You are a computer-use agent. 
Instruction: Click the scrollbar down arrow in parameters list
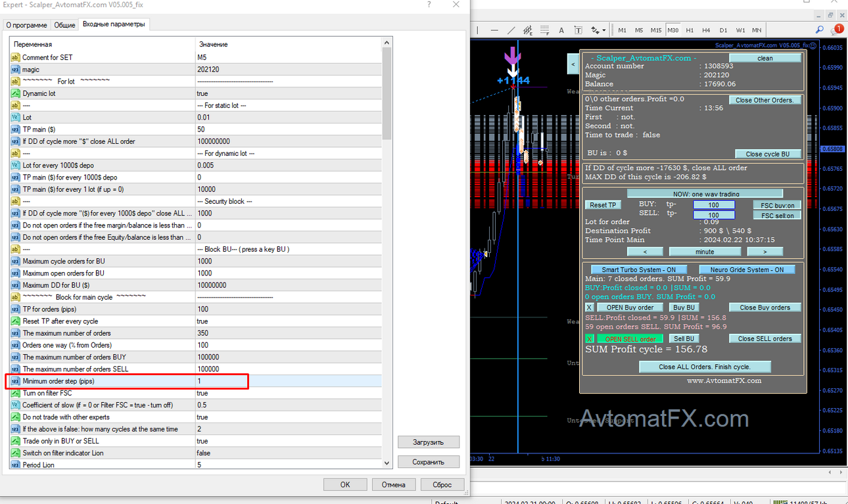(x=387, y=463)
